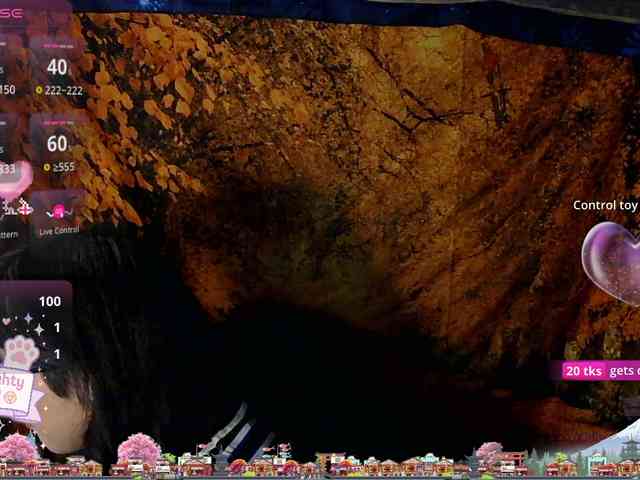Click the pink cherry blossom tree
The image size is (640, 480).
click(x=139, y=448)
